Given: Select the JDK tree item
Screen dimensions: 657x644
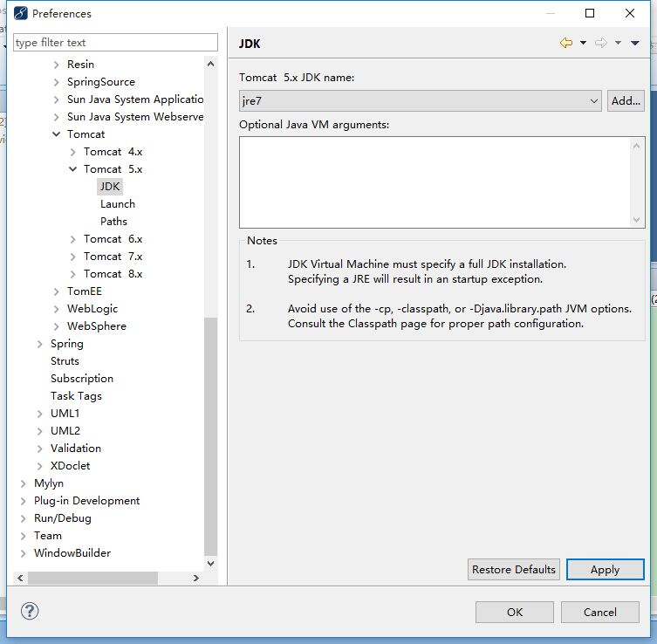Looking at the screenshot, I should click(x=110, y=187).
